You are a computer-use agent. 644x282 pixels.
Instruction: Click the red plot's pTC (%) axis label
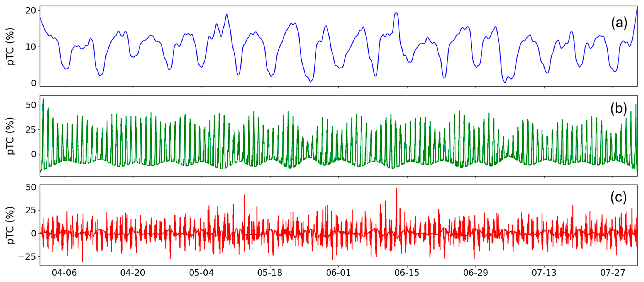(10, 225)
